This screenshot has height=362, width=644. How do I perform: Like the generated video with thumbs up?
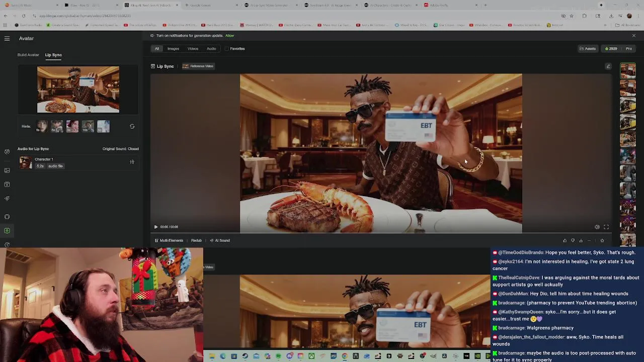[565, 240]
